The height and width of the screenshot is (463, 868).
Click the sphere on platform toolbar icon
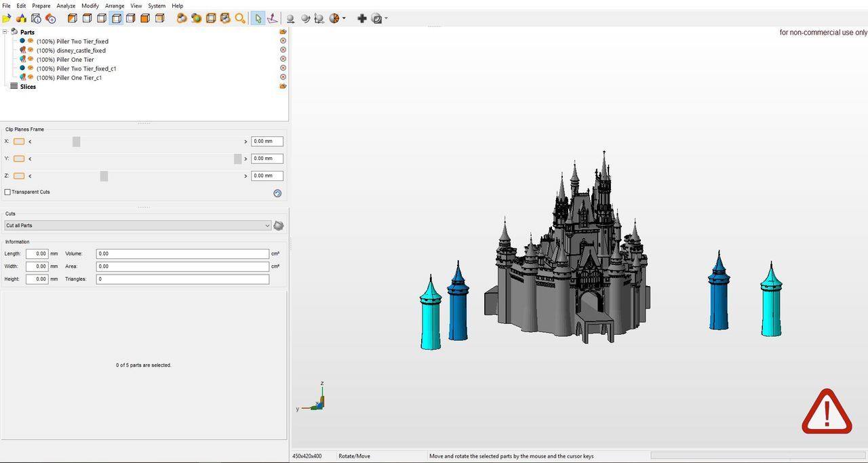click(290, 18)
